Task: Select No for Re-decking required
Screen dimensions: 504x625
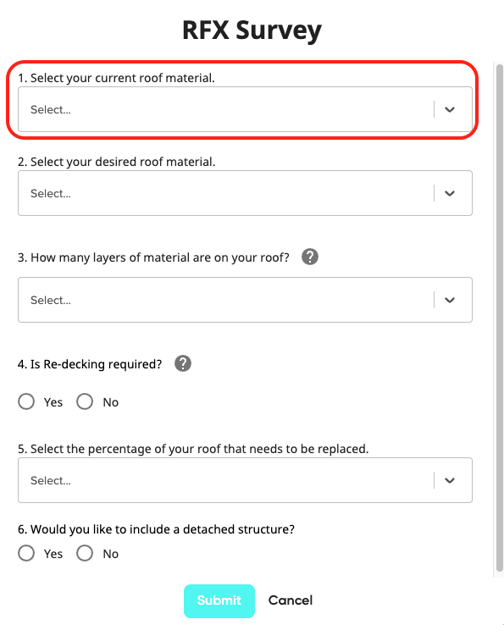Action: tap(85, 401)
